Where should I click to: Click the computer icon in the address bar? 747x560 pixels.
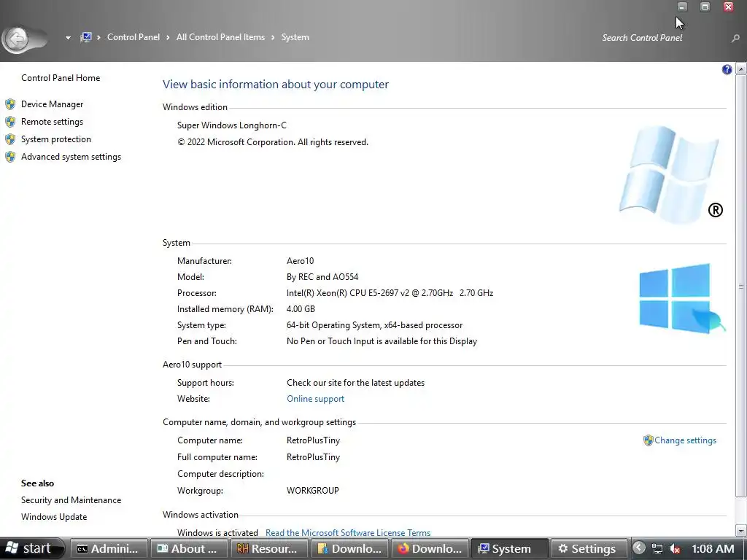pyautogui.click(x=86, y=37)
